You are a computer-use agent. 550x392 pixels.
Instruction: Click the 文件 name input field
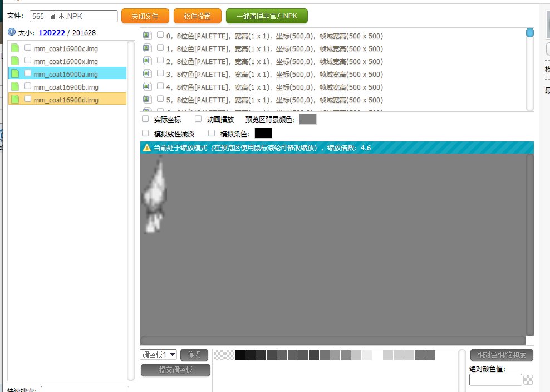click(74, 16)
